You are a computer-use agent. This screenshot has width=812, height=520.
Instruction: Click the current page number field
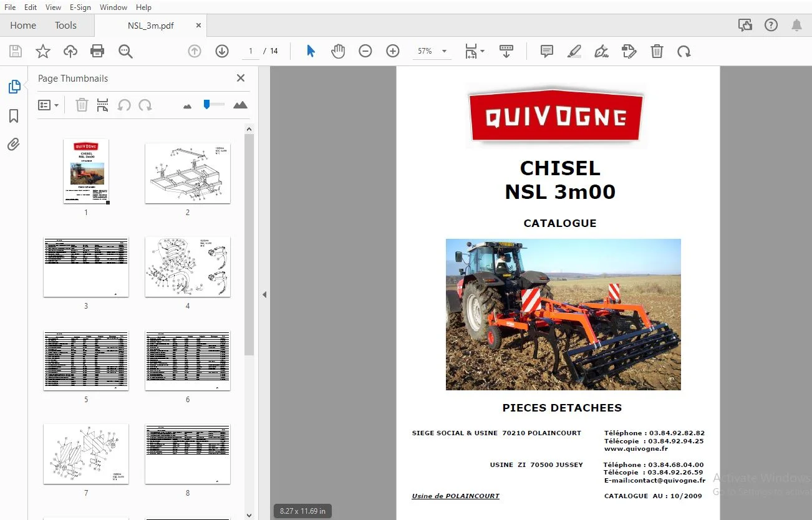pyautogui.click(x=251, y=51)
